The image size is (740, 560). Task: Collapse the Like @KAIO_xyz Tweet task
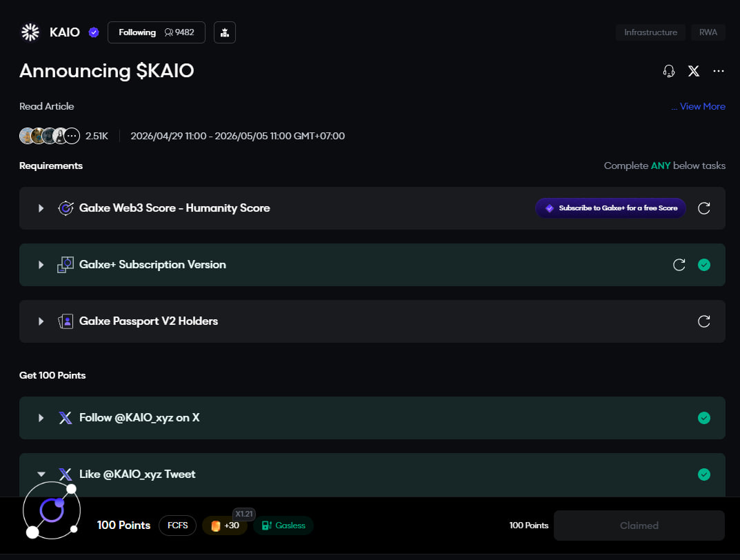coord(41,474)
